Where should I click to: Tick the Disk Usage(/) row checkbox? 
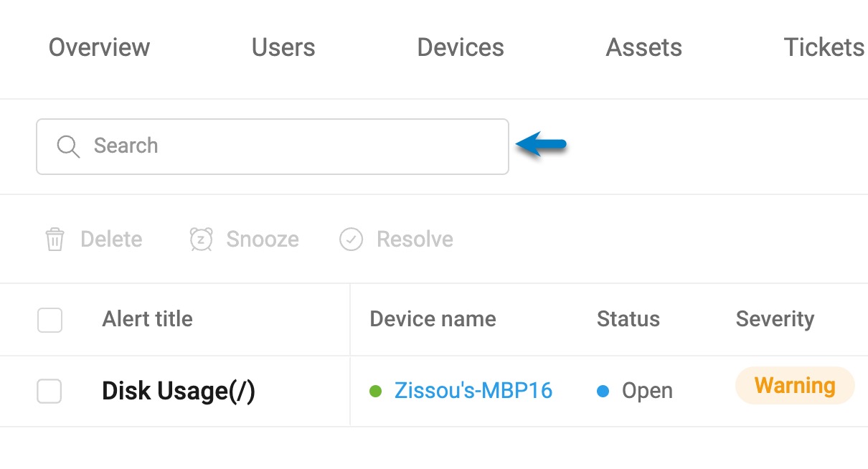49,392
